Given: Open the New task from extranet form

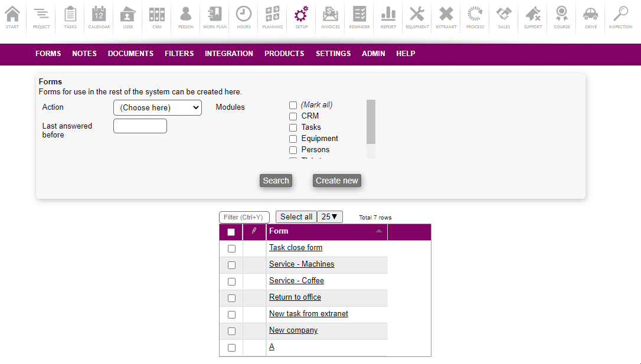Looking at the screenshot, I should (308, 314).
